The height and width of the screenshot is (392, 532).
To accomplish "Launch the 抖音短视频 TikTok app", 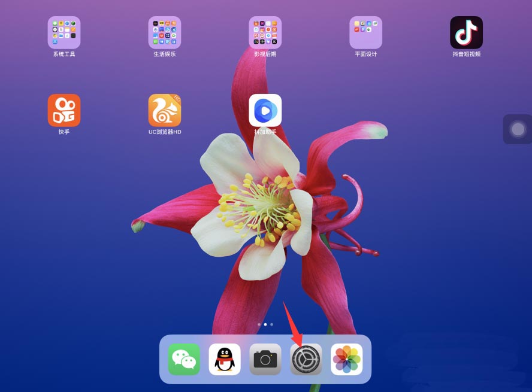I will [466, 32].
